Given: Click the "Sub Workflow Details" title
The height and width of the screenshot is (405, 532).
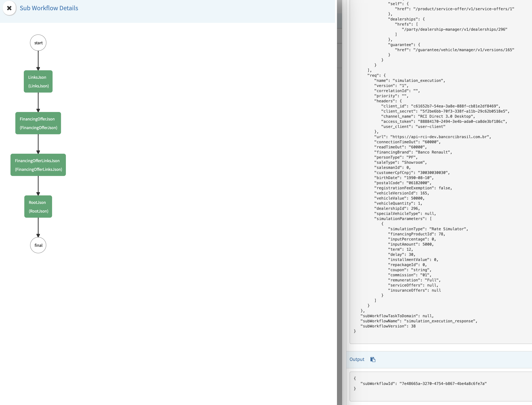Looking at the screenshot, I should (x=49, y=8).
